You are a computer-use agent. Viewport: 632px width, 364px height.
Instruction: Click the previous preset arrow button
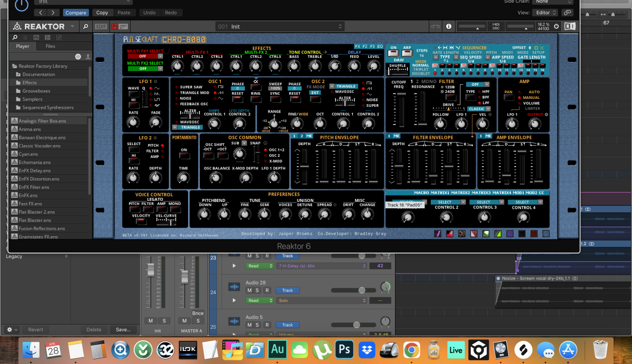pos(41,13)
